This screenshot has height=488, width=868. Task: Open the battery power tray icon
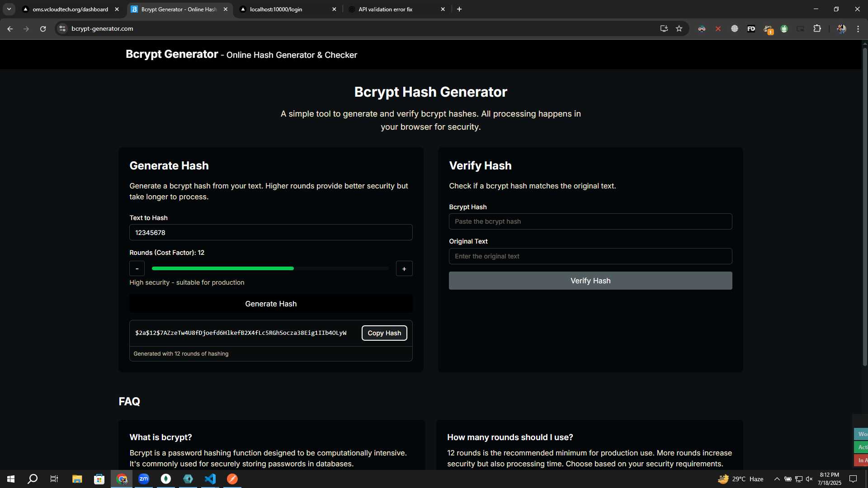788,479
